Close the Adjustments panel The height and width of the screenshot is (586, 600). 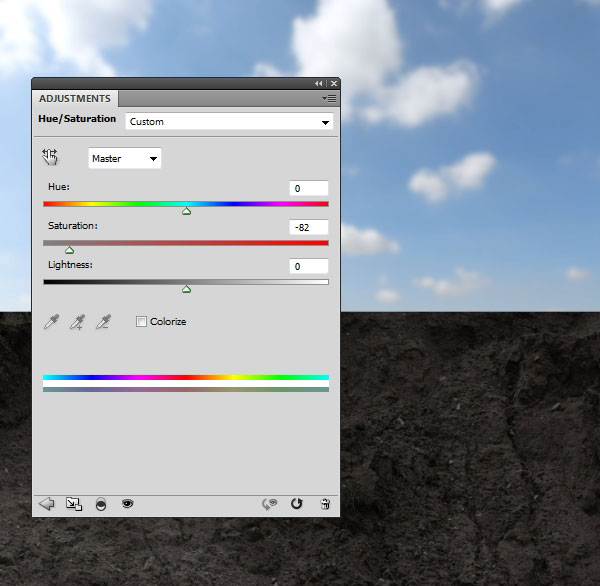[x=334, y=83]
